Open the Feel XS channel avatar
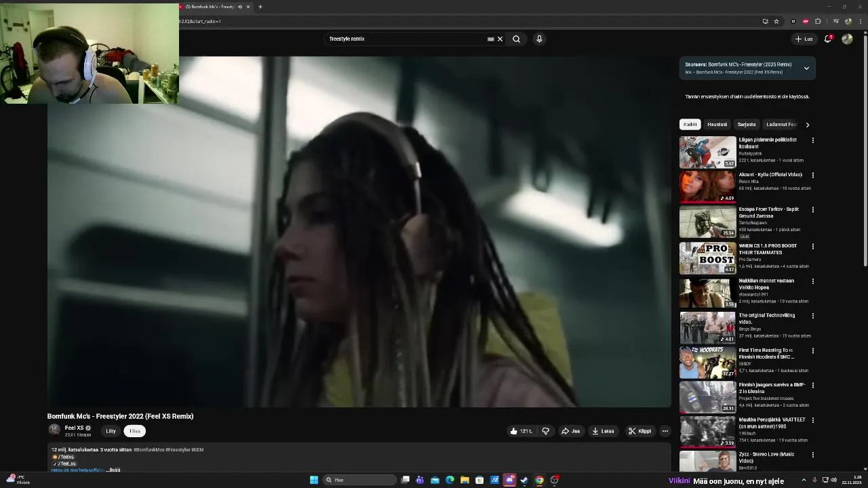868x488 pixels. click(x=54, y=430)
